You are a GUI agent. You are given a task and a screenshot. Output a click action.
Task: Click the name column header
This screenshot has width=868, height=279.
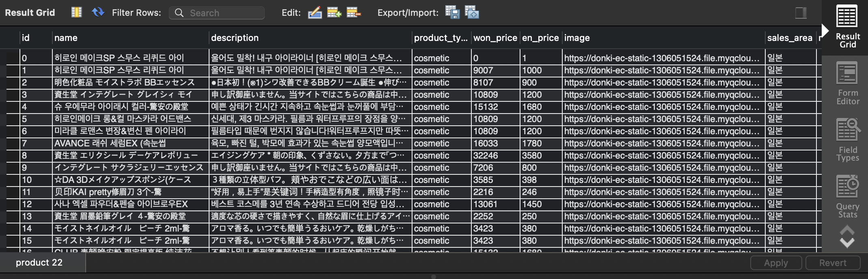pyautogui.click(x=130, y=38)
